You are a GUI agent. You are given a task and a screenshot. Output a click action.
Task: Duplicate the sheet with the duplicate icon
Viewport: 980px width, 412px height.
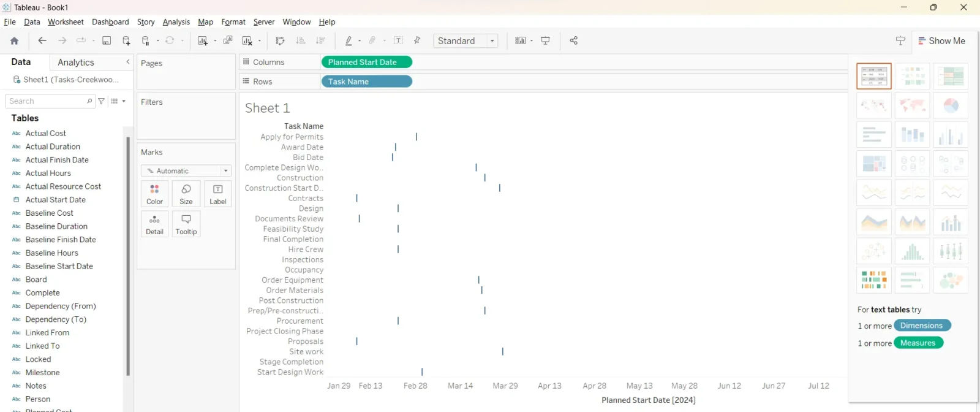click(228, 40)
